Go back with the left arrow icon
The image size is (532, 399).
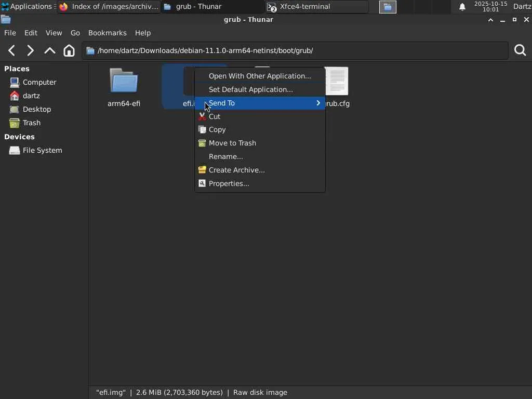pos(12,50)
